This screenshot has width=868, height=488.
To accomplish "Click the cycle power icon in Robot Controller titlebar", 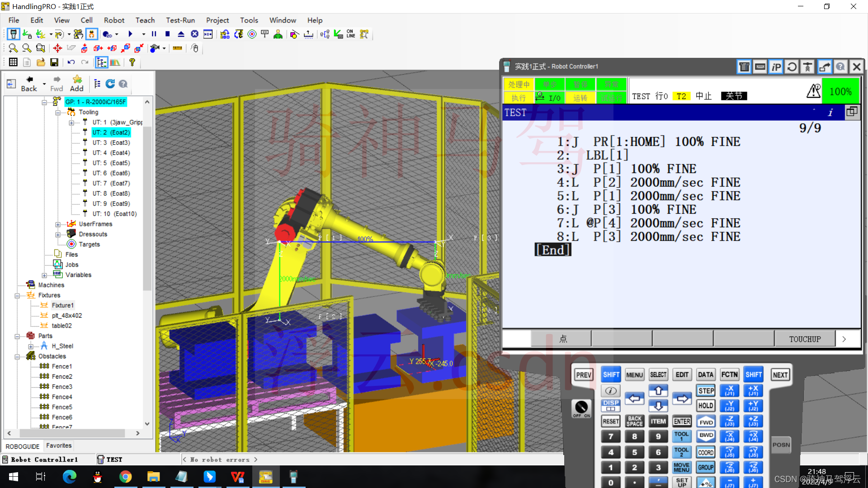I will pyautogui.click(x=792, y=67).
